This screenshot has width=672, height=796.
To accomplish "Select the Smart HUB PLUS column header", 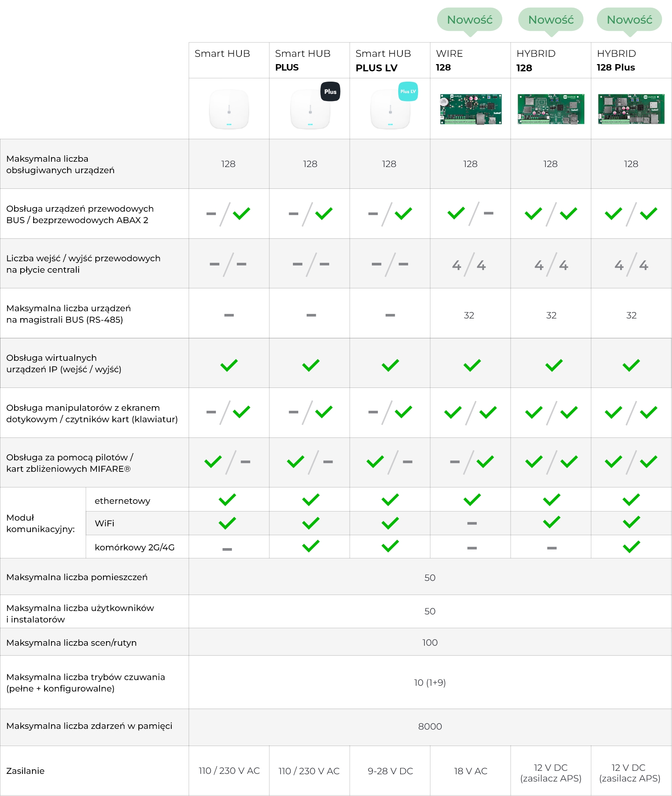I will click(x=309, y=60).
